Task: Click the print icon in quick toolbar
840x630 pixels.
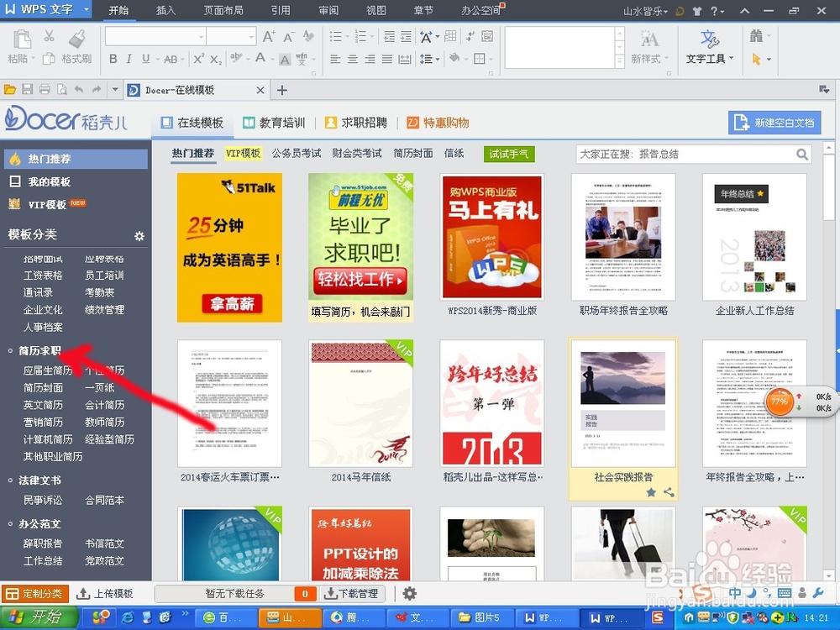Action: tap(45, 90)
